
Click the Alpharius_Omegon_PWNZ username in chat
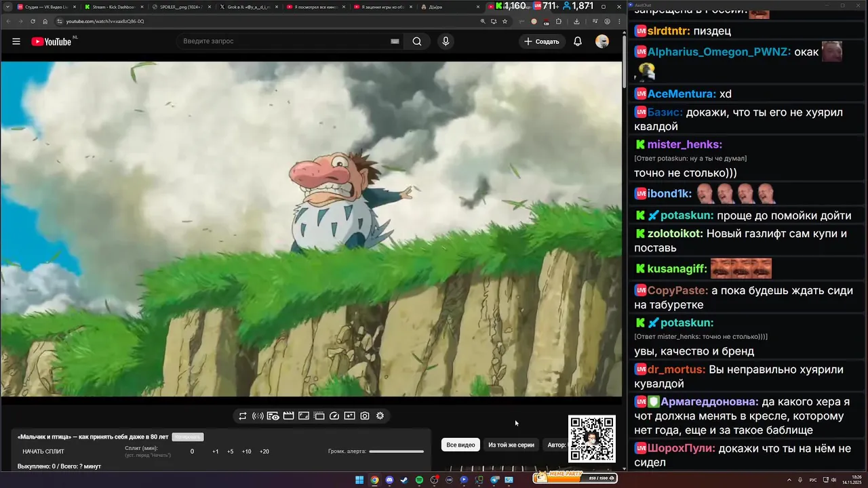[x=719, y=52]
